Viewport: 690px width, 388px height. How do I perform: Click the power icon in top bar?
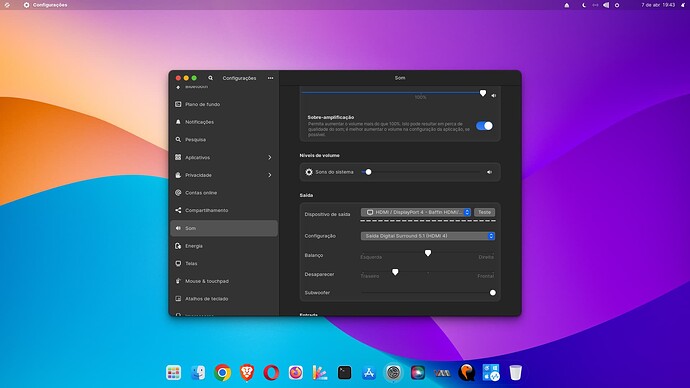coord(617,5)
